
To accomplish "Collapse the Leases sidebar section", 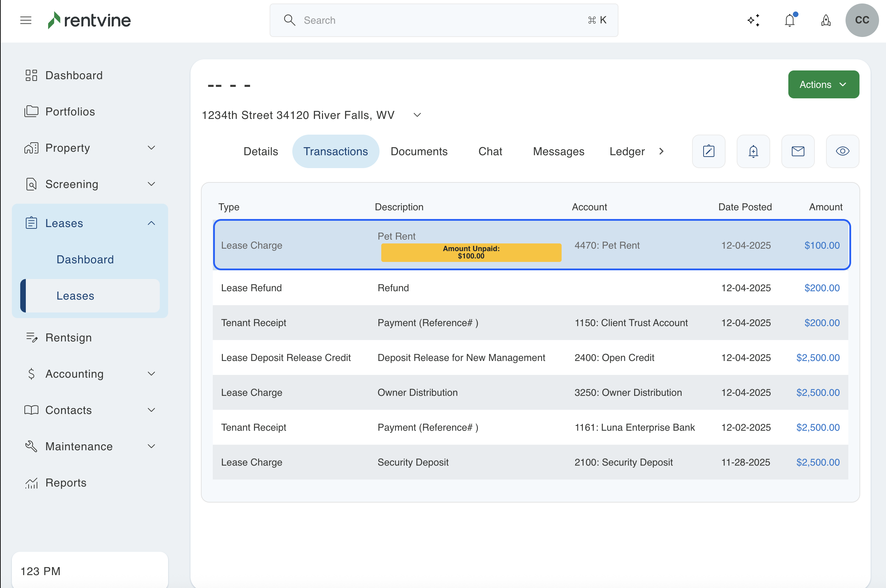I will (151, 223).
